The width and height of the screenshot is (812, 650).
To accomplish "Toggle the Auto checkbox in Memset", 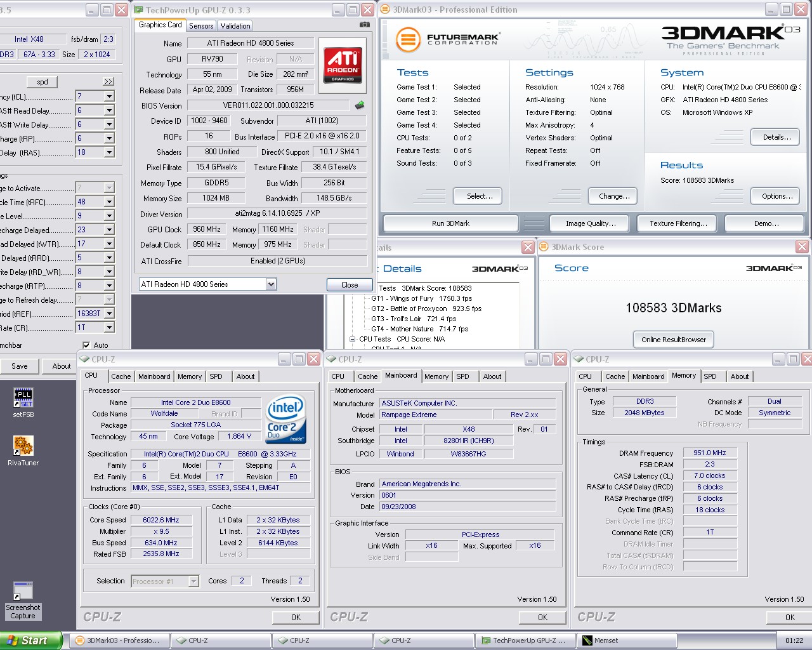I will (86, 345).
